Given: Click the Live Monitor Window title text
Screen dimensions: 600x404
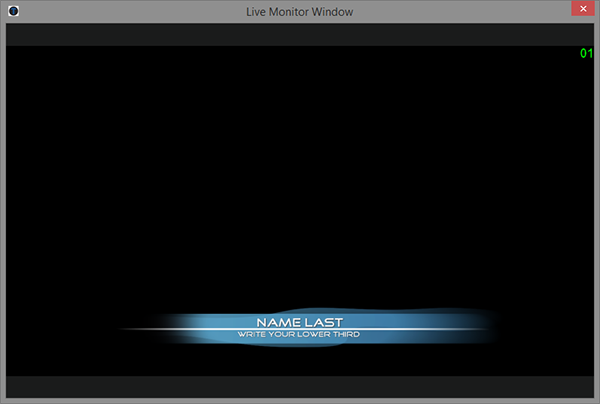Looking at the screenshot, I should tap(299, 11).
